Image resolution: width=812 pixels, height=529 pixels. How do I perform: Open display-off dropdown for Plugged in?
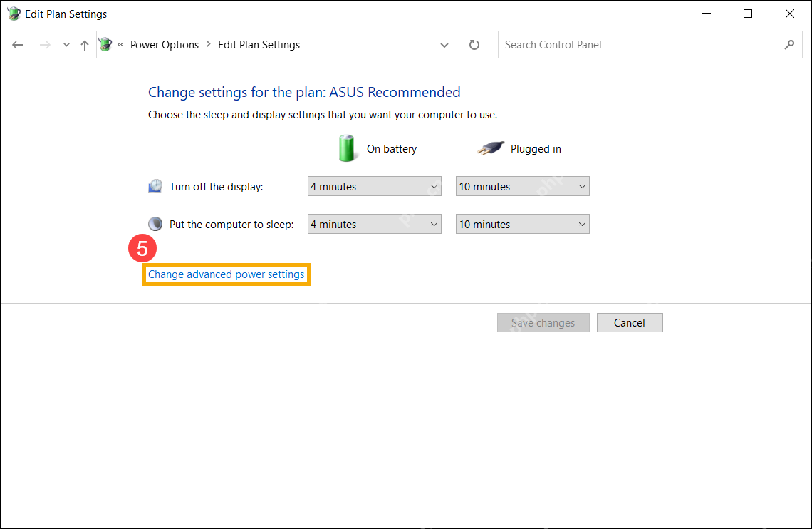tap(523, 187)
